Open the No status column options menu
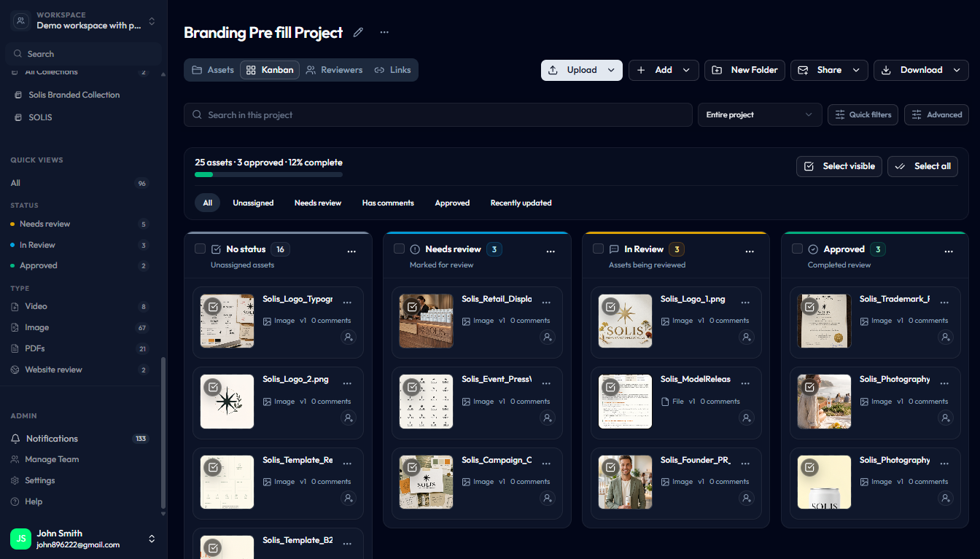Viewport: 980px width, 559px height. click(351, 251)
